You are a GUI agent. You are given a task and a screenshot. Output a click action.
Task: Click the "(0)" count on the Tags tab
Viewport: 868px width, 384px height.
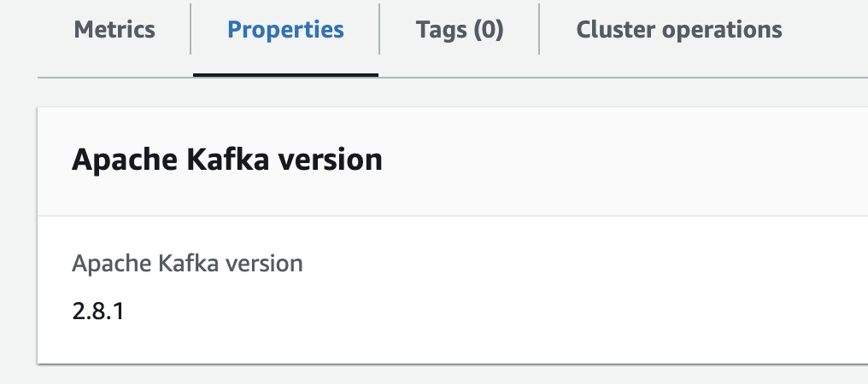(488, 30)
